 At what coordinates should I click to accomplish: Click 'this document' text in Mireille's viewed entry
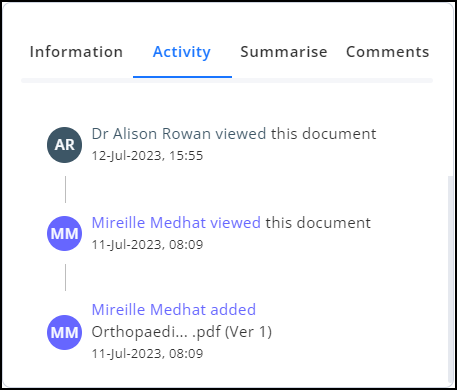tap(318, 223)
